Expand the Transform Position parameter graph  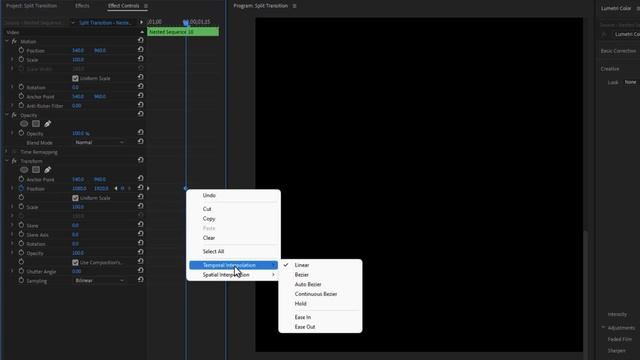(x=12, y=189)
